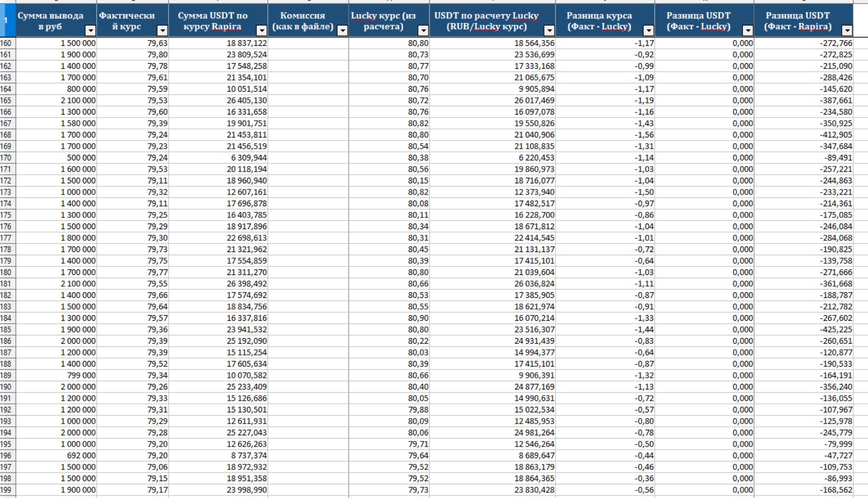Expand filter for Lucky курс (из расчета)
Screen dimensions: 868x498
[x=423, y=31]
